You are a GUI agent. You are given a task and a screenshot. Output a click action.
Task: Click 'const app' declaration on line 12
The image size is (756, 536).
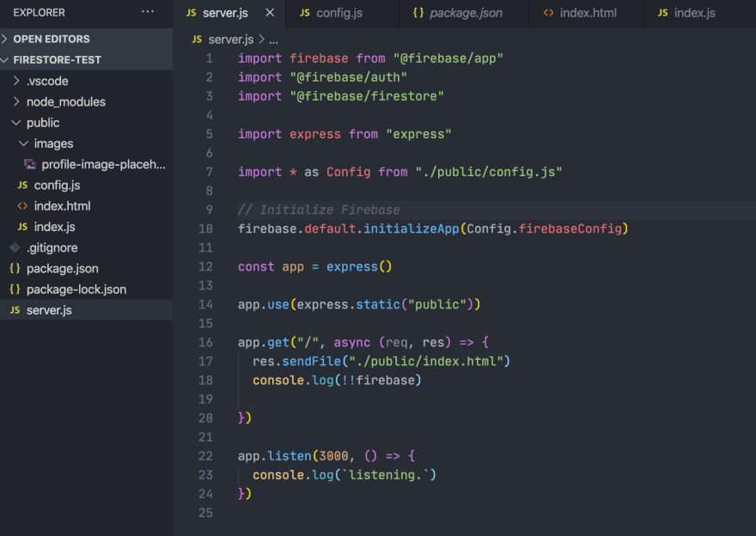[271, 267]
